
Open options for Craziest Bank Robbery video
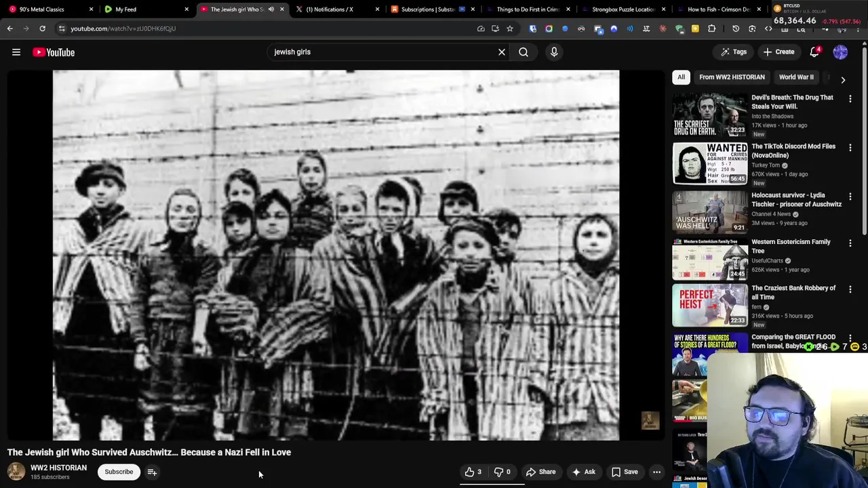[x=850, y=289]
